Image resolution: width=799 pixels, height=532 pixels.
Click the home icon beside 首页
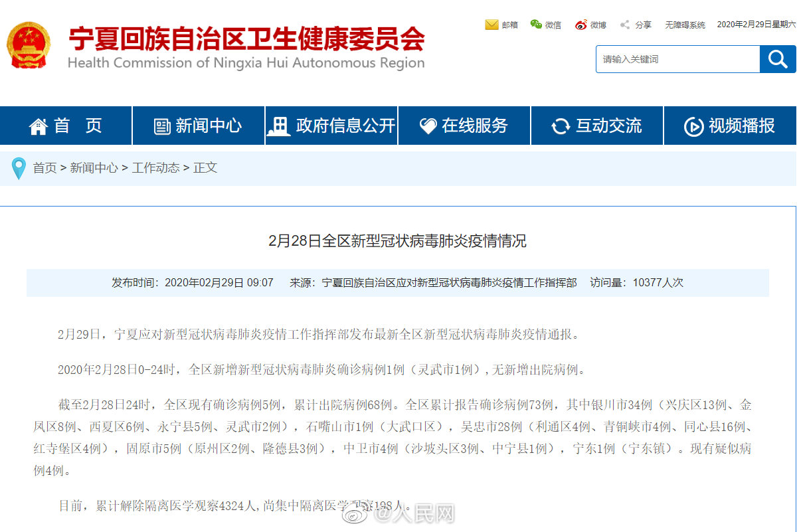coord(39,126)
